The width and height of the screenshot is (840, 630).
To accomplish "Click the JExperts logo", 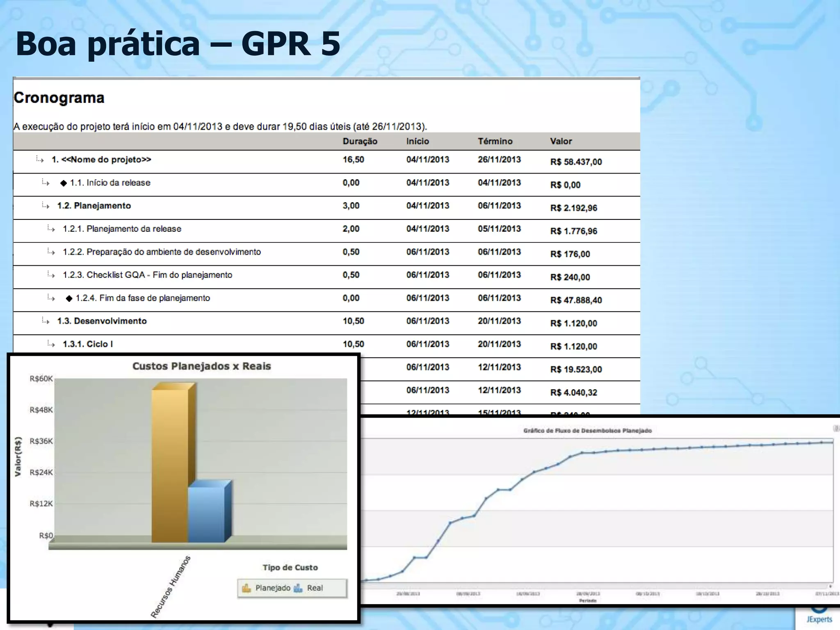I will pyautogui.click(x=819, y=616).
